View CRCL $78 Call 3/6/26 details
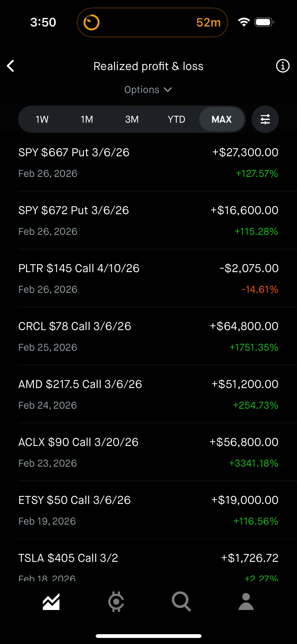 (148, 336)
